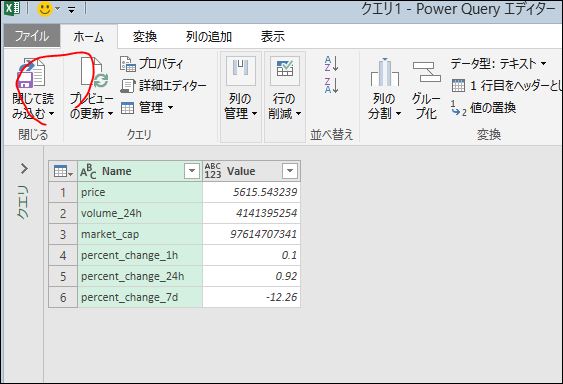Select the value 97614707341
Image resolution: width=563 pixels, height=384 pixels.
click(251, 234)
